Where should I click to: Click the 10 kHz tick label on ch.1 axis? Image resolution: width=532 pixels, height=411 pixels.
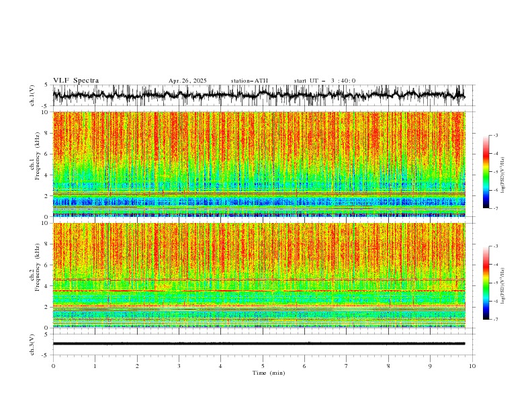pos(46,112)
